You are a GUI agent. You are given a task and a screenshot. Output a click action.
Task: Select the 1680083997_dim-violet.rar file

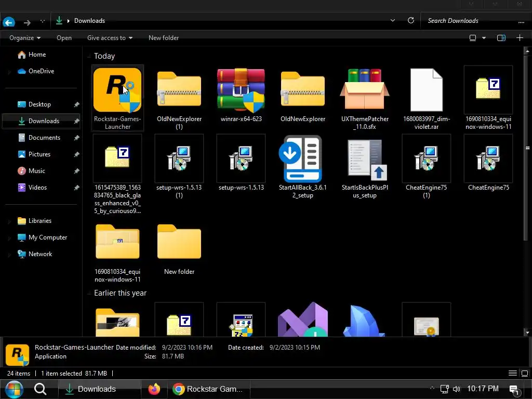(x=427, y=98)
